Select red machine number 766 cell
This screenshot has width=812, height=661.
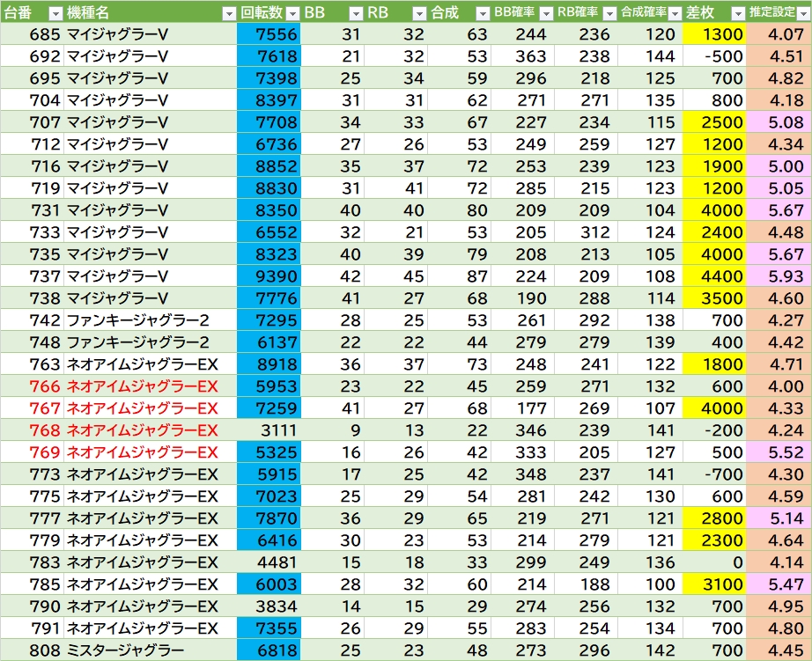[x=32, y=386]
